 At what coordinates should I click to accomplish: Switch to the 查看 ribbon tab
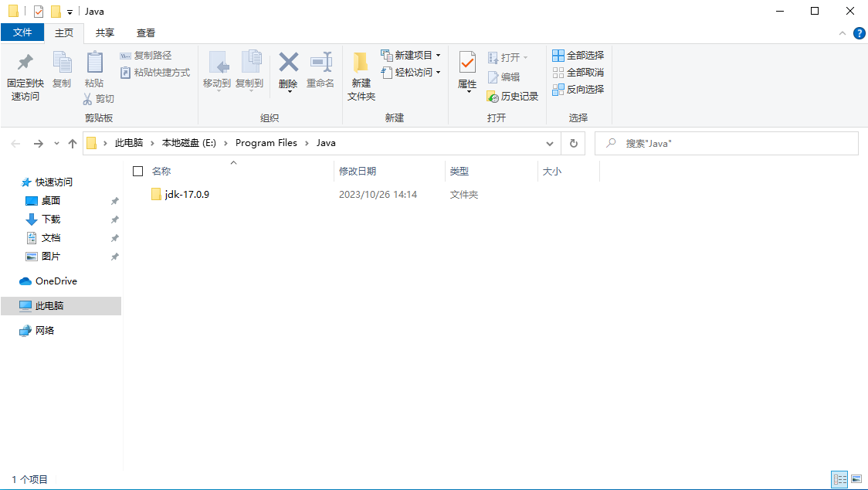145,33
